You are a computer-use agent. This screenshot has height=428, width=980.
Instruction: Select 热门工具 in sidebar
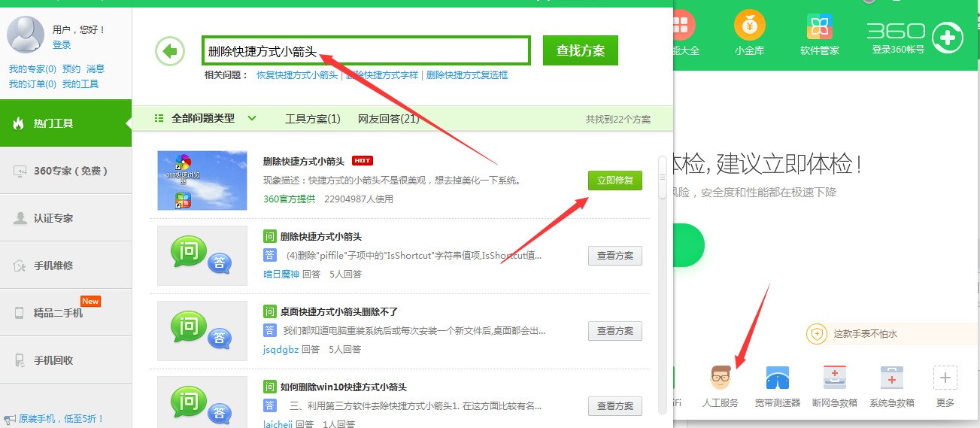pyautogui.click(x=65, y=123)
